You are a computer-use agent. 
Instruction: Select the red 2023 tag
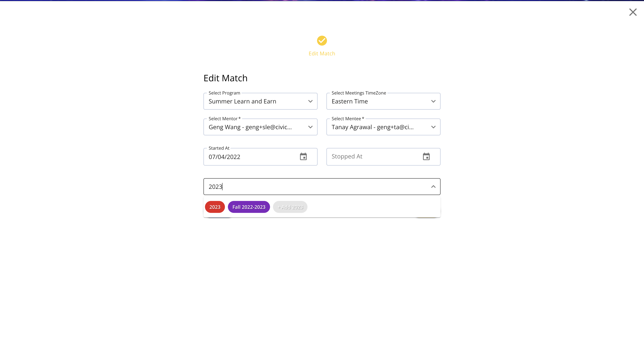[215, 207]
